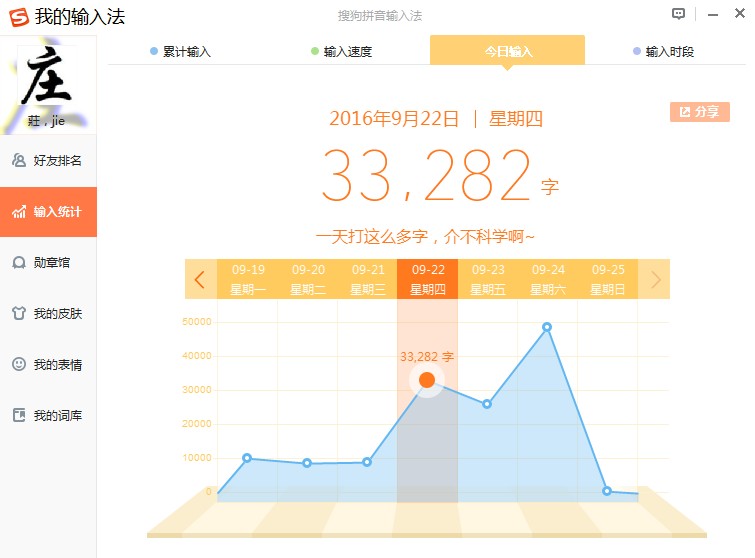Click the 09-23 data point on chart
The width and height of the screenshot is (755, 558).
[x=487, y=404]
